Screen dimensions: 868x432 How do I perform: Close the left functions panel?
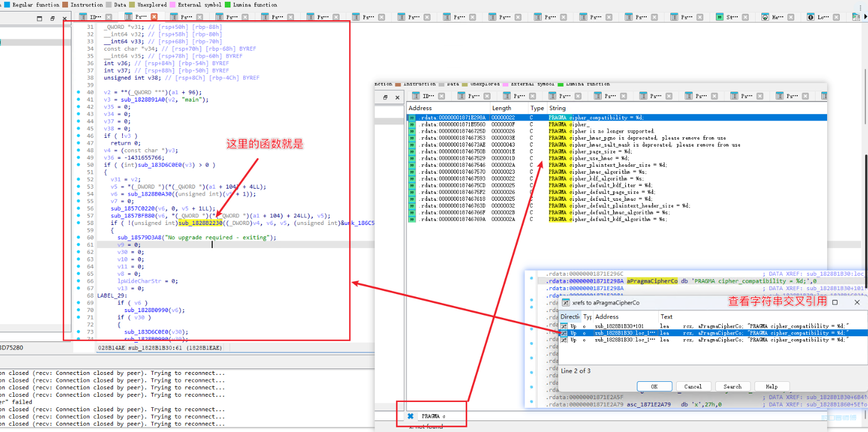click(65, 18)
